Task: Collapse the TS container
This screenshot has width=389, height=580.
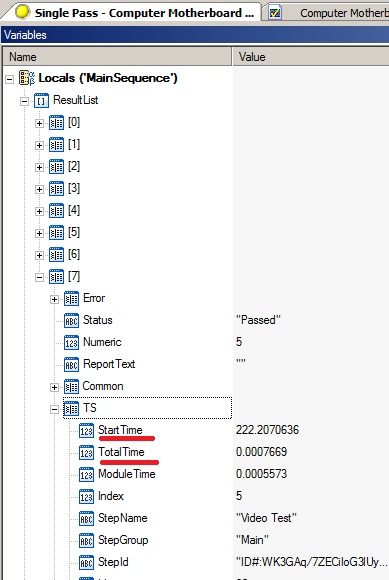Action: [54, 409]
